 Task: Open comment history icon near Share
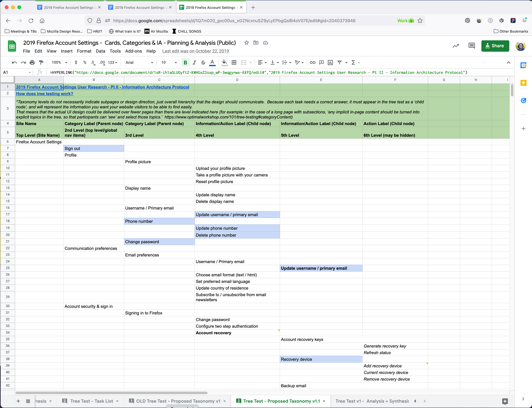tap(471, 46)
